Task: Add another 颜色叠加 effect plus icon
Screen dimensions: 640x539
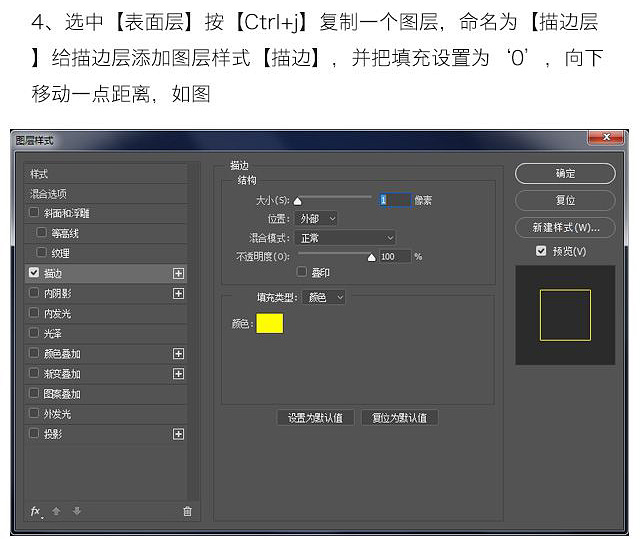Action: tap(178, 354)
